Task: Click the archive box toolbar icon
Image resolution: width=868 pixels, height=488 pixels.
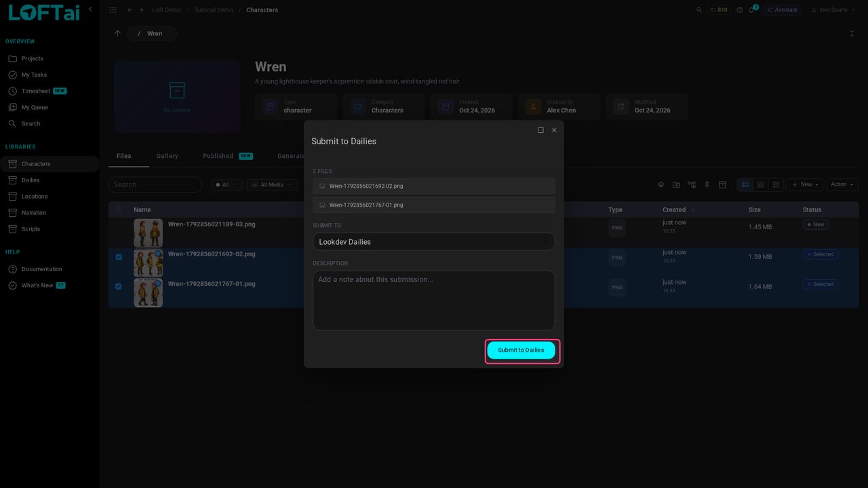Action: (722, 184)
